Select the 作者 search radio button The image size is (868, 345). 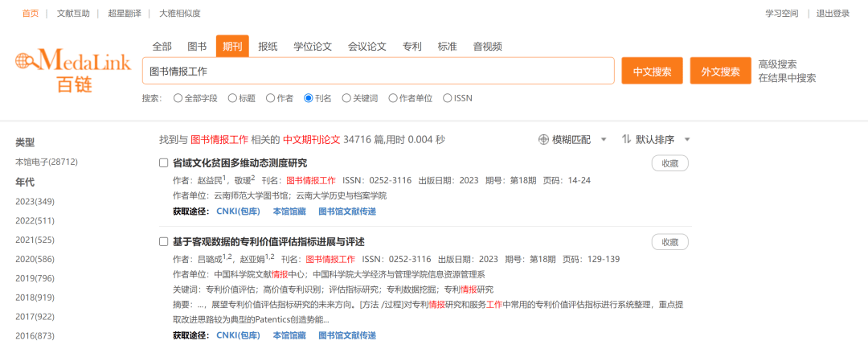point(270,99)
